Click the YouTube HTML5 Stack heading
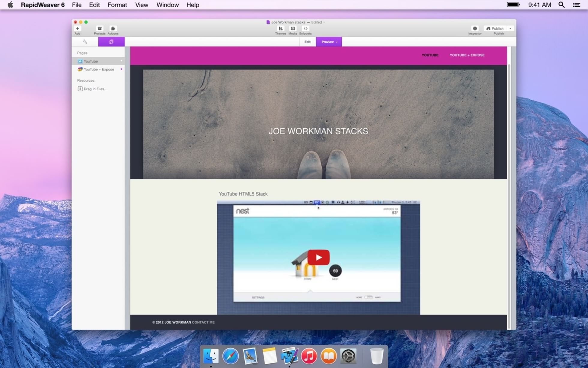Viewport: 588px width, 368px height. [x=243, y=194]
